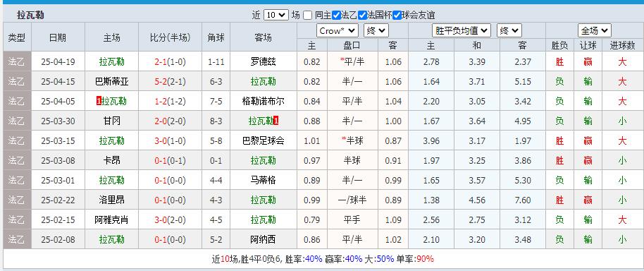Viewport: 644px width, 271px height.
Task: Uncheck the 法乙 filter checkbox
Action: 336,16
